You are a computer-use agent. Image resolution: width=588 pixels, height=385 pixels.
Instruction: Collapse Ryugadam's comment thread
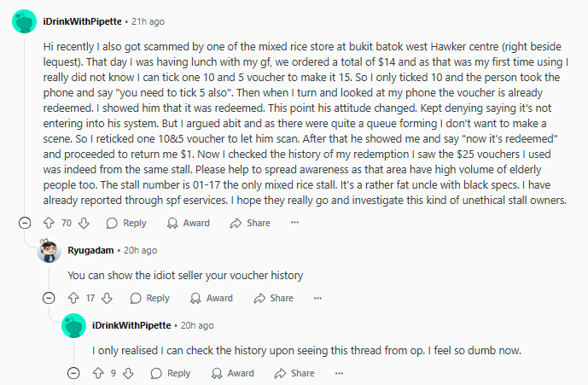pos(49,298)
